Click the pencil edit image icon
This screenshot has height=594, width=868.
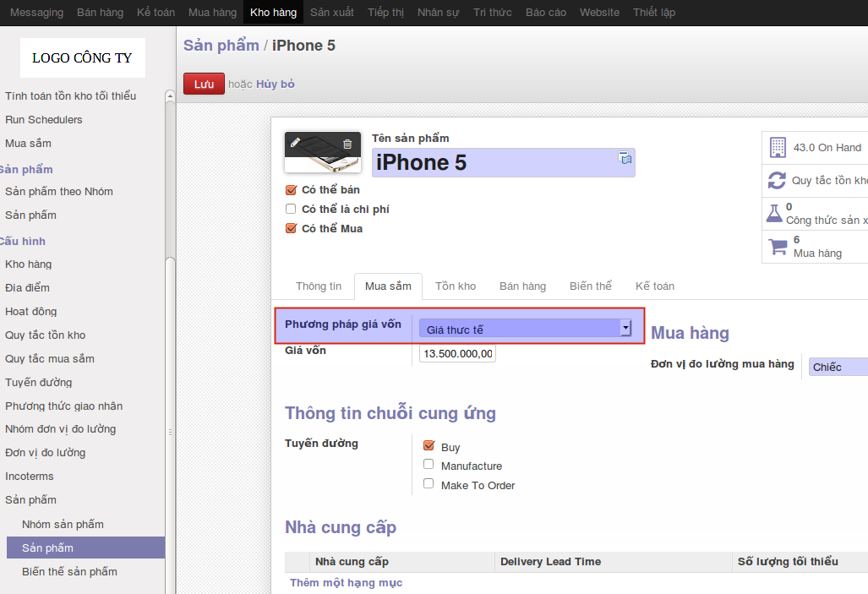(x=295, y=142)
